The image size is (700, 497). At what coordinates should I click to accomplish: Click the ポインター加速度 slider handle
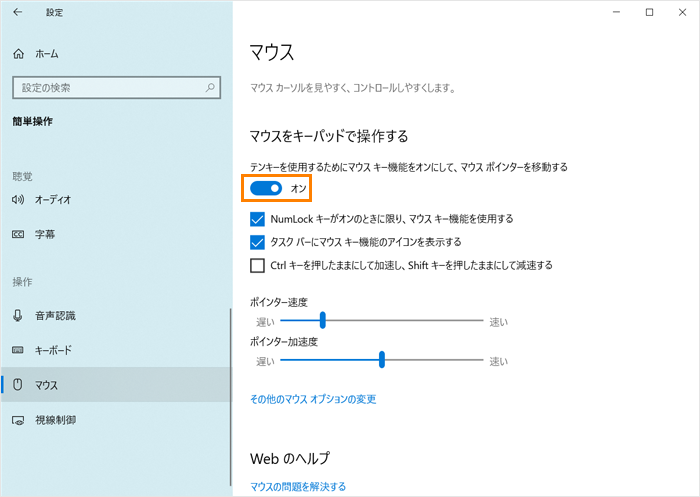coord(382,360)
